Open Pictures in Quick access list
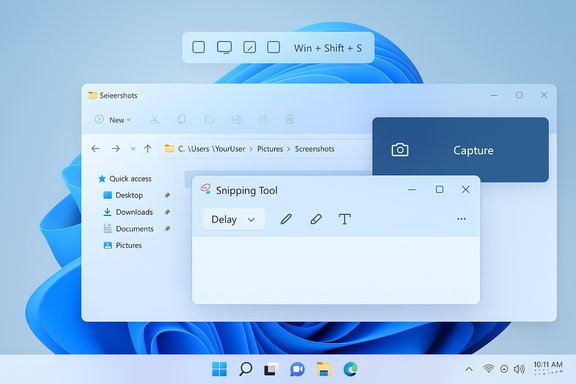The height and width of the screenshot is (384, 576). (x=123, y=245)
